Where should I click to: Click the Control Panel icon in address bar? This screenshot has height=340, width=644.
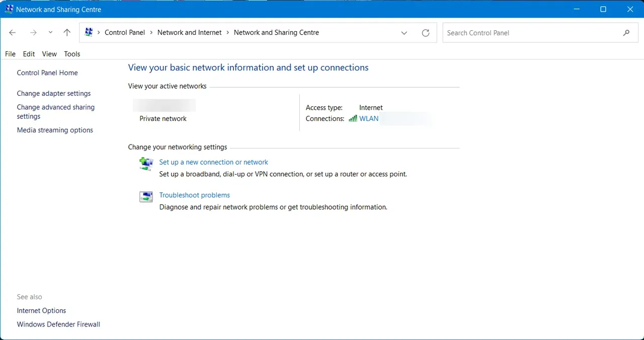pyautogui.click(x=89, y=32)
